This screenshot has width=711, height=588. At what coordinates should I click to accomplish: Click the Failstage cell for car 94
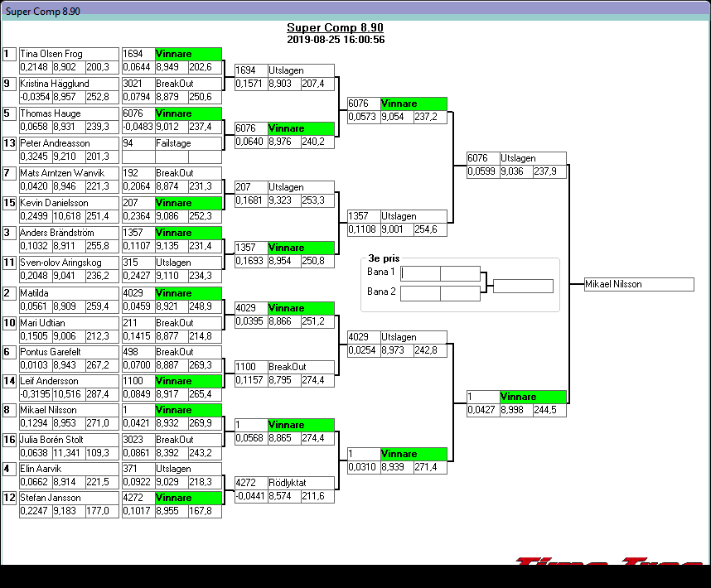click(x=187, y=143)
